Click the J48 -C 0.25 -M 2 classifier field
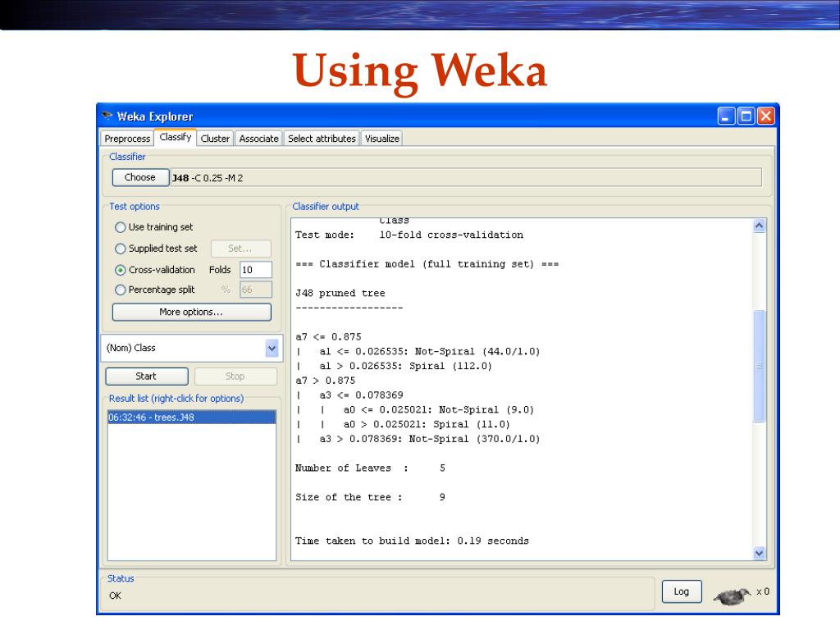The image size is (840, 630). (x=466, y=178)
